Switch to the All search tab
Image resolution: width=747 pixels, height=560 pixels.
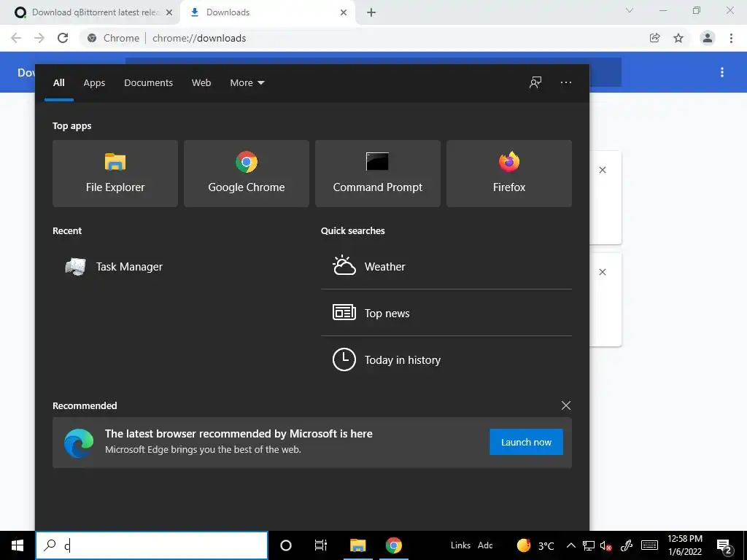(x=58, y=83)
